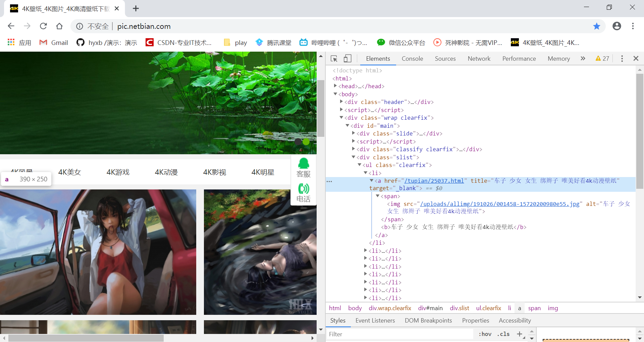Show more DevTools tabs via the double chevron
The height and width of the screenshot is (342, 644).
coord(583,58)
